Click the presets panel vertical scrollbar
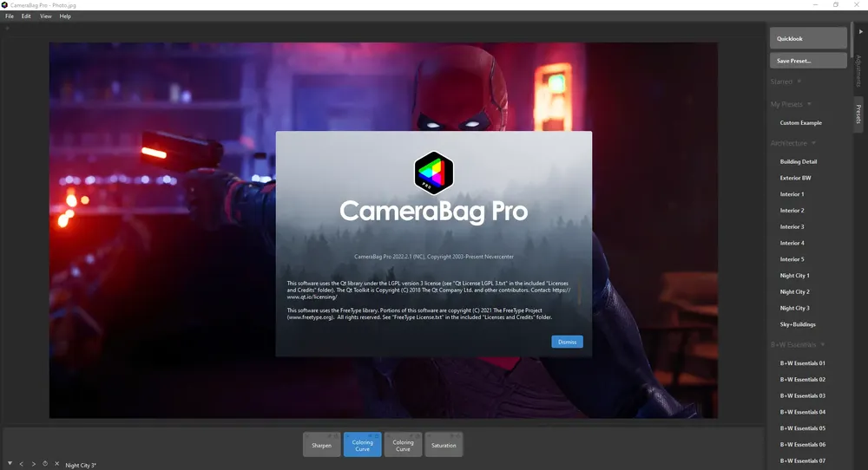This screenshot has width=868, height=470. click(852, 42)
